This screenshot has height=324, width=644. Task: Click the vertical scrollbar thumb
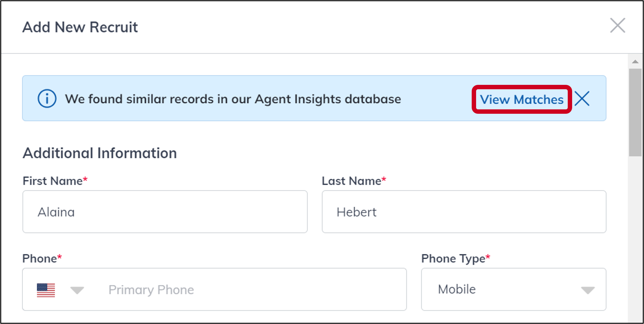(635, 112)
